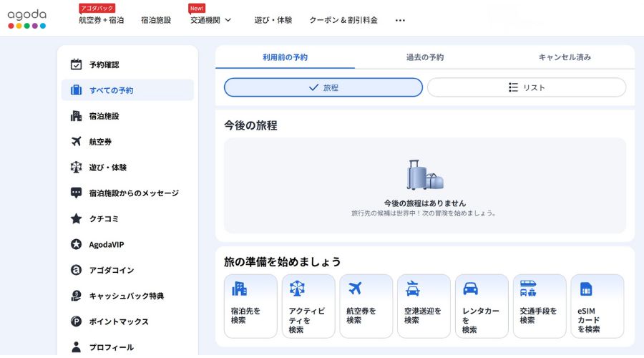Viewport: 644px width, 358px height.
Task: Click the プロフィール person icon
Action: pos(76,347)
